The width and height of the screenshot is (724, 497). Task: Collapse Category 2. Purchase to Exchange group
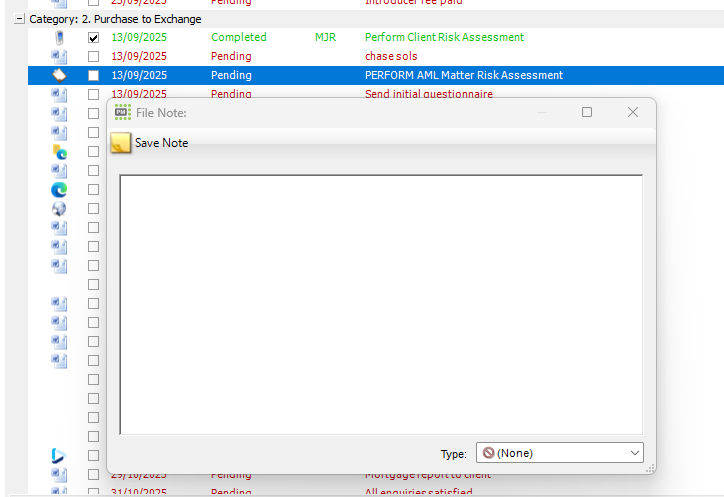coord(19,19)
